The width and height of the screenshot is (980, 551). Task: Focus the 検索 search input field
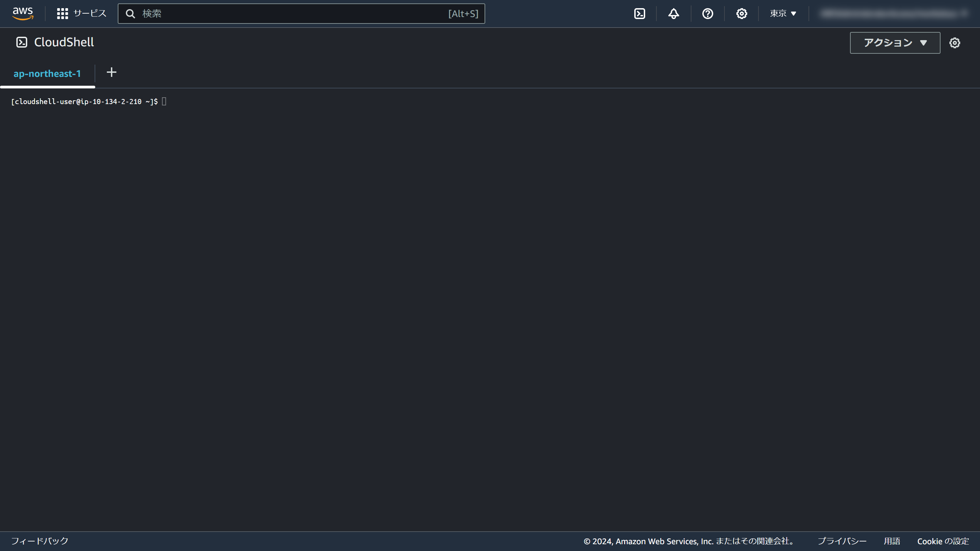click(x=293, y=14)
